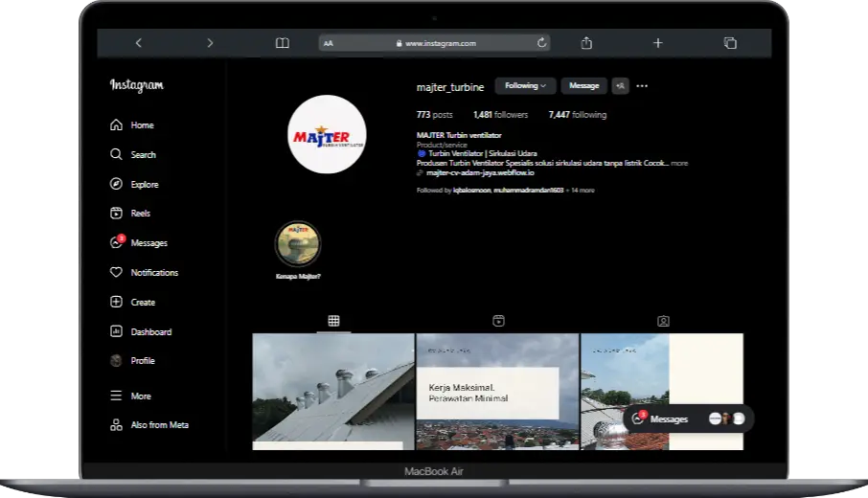Click the hamburger More icon
Image resolution: width=868 pixels, height=498 pixels.
coord(116,396)
